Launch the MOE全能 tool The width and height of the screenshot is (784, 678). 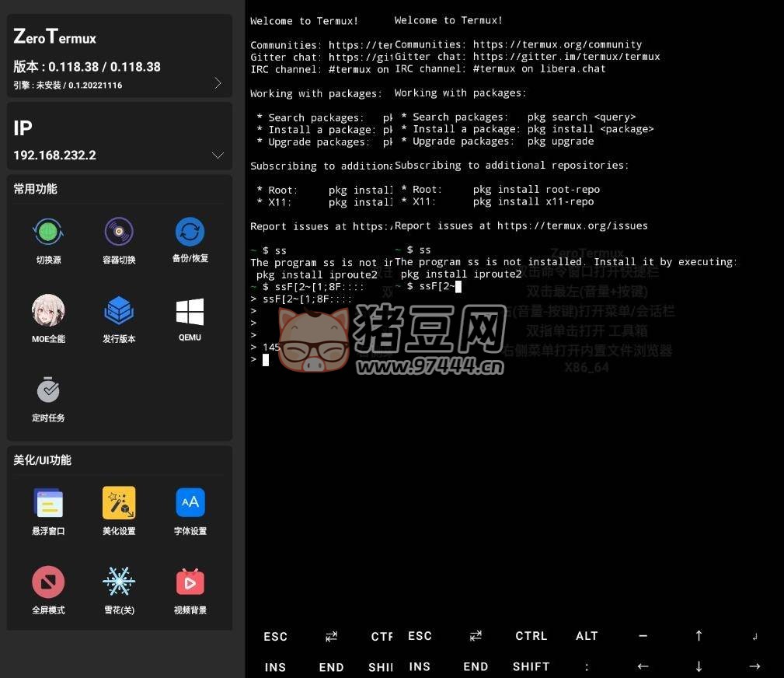48,319
